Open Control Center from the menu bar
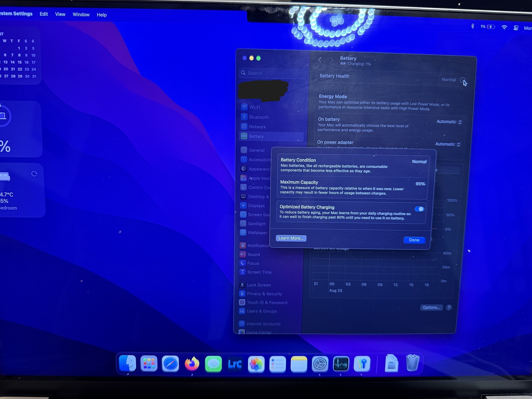 516,28
